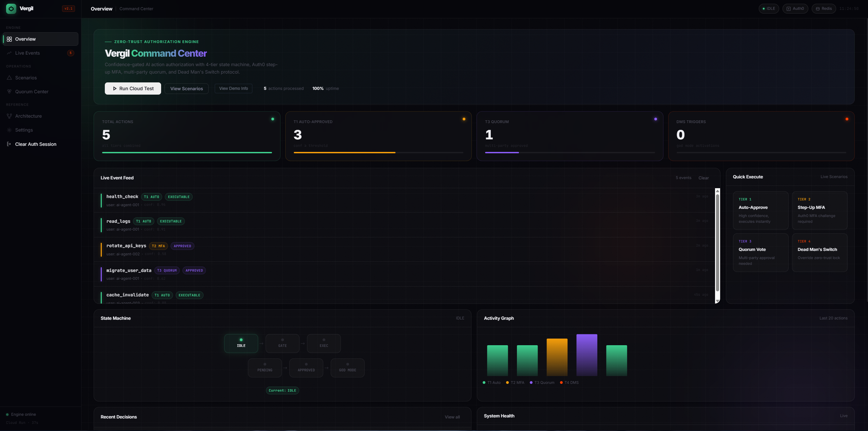Viewport: 868px width, 431px height.
Task: Click the Scenarios triangle icon
Action: click(9, 78)
